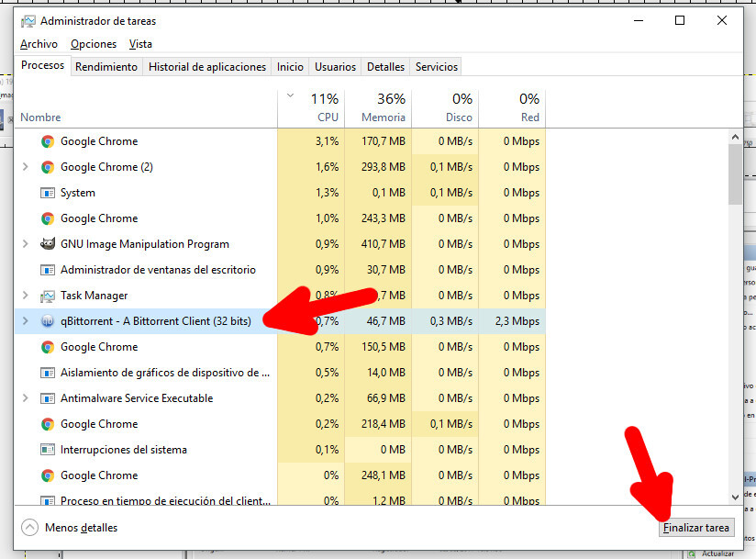Click the Aislamiento de gráficos process icon

[48, 373]
